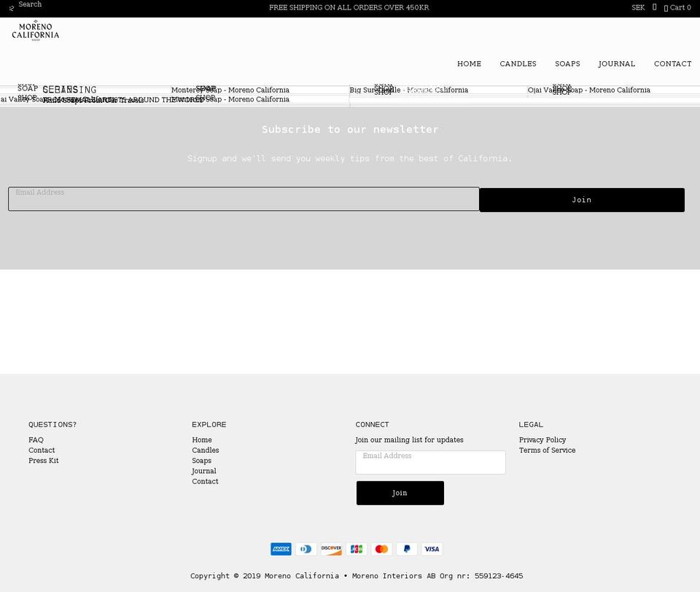The width and height of the screenshot is (700, 592).
Task: Open JOURNAL in the main navigation
Action: [617, 64]
